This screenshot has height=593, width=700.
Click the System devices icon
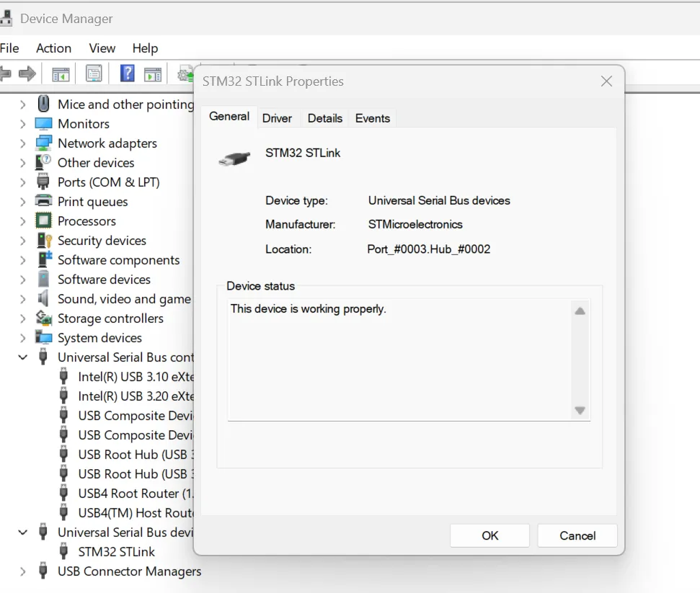click(43, 338)
